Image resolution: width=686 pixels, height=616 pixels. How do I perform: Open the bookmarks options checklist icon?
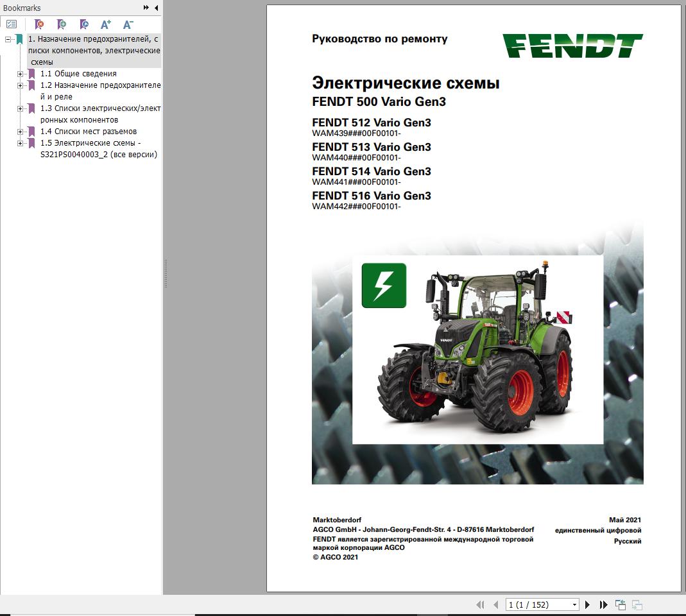point(12,24)
